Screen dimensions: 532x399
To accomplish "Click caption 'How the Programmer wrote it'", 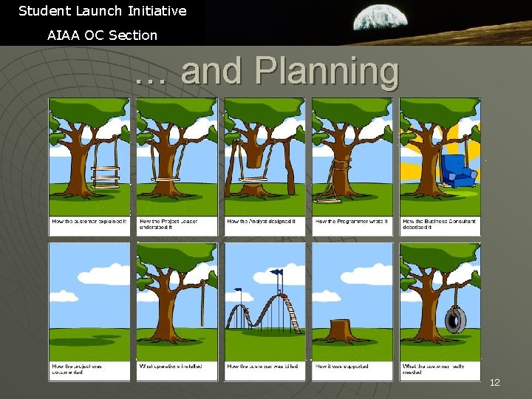I will (351, 221).
